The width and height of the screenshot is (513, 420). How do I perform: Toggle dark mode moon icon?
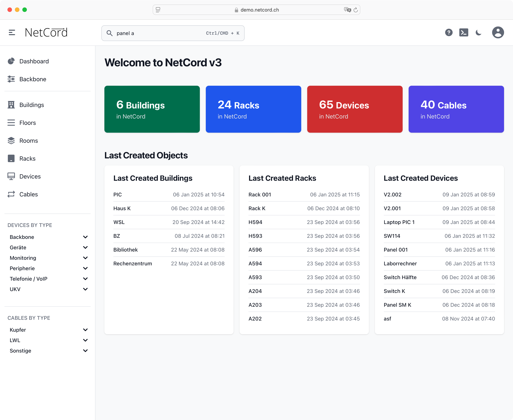[x=478, y=32]
